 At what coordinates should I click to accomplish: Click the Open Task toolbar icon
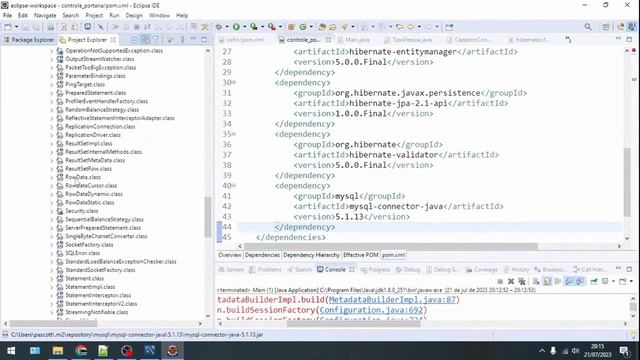point(333,27)
